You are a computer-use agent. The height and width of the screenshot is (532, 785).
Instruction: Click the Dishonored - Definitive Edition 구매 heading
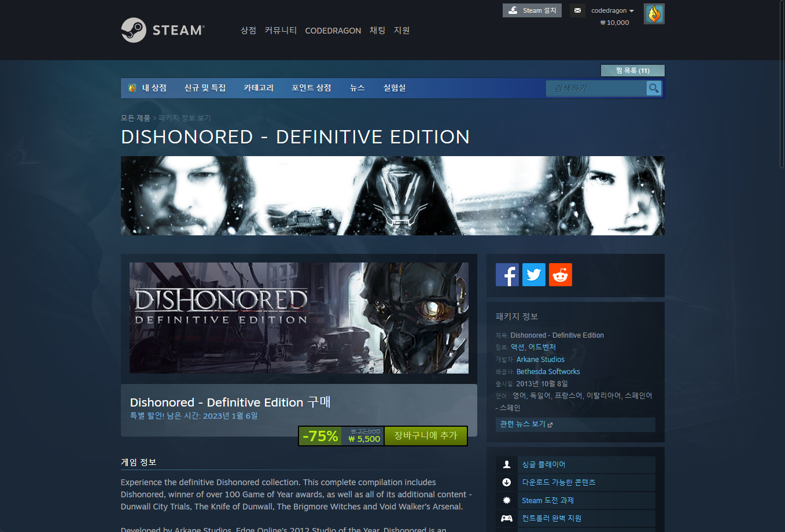tap(230, 402)
